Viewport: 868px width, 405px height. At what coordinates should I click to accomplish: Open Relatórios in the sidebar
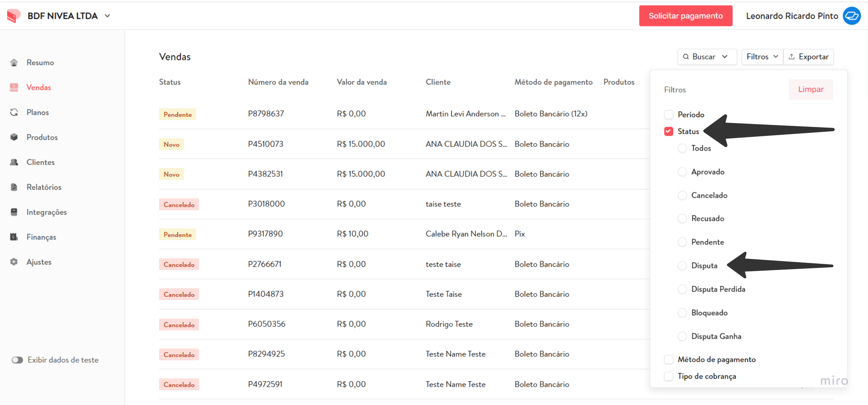(x=44, y=187)
